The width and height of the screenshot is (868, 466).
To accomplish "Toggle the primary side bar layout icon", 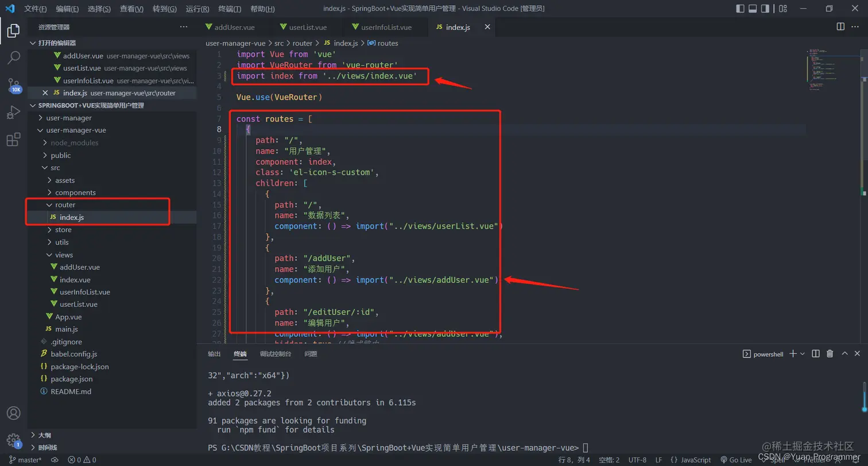I will [x=740, y=9].
